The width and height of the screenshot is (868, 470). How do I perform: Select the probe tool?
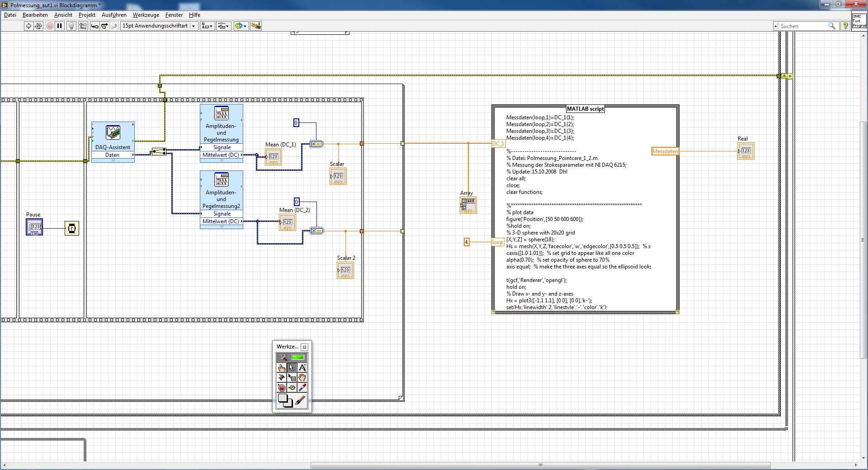(x=292, y=388)
